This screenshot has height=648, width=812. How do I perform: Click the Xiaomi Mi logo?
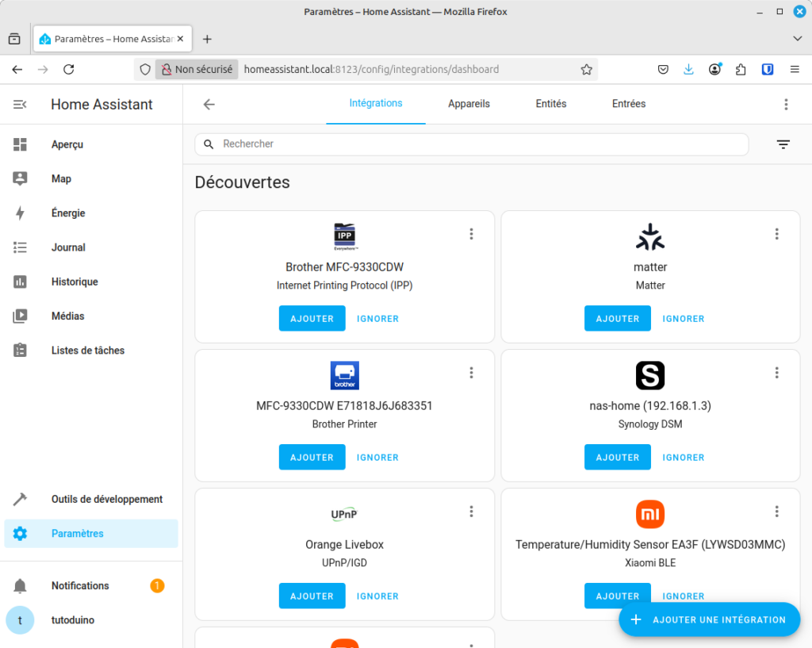[650, 515]
